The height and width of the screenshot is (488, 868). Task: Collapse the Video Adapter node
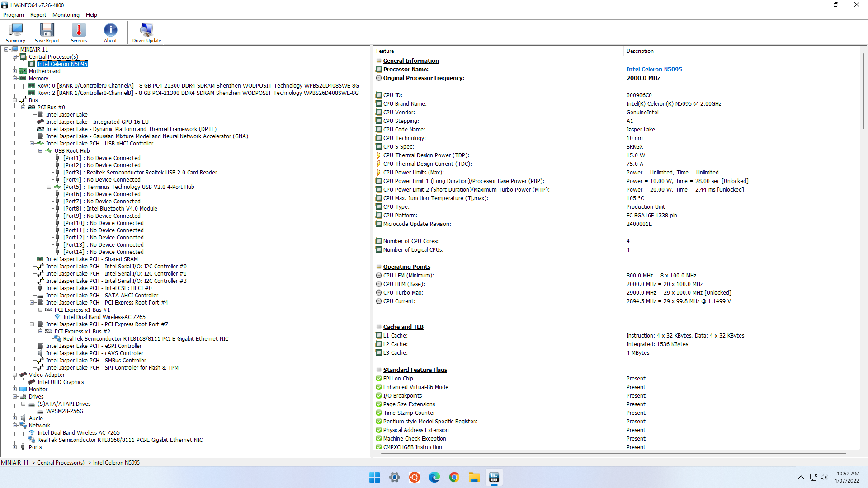tap(15, 375)
